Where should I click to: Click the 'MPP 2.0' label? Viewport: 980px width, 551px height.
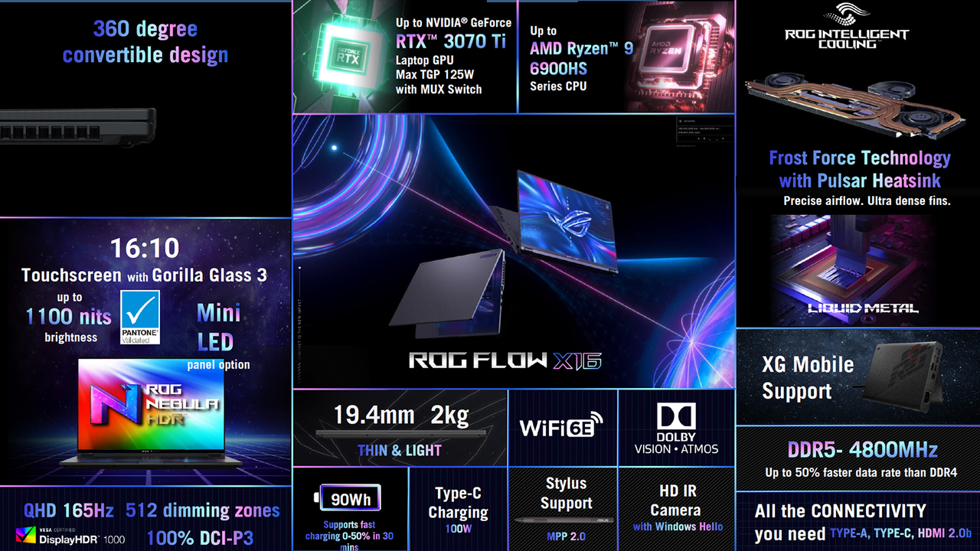click(567, 536)
